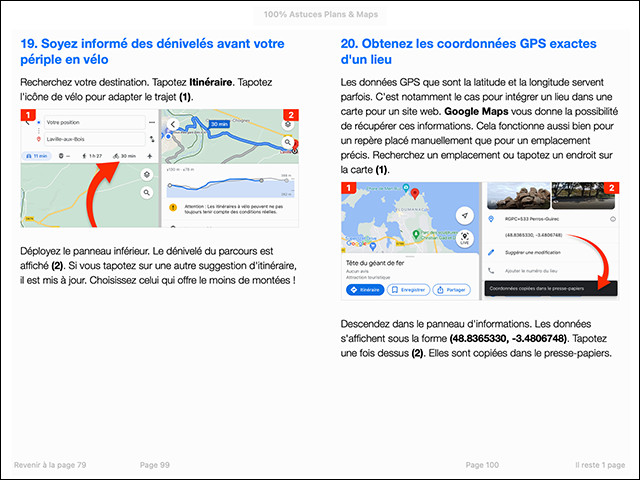Tap the Partager button
Viewport: 640px width, 480px height.
tap(450, 290)
